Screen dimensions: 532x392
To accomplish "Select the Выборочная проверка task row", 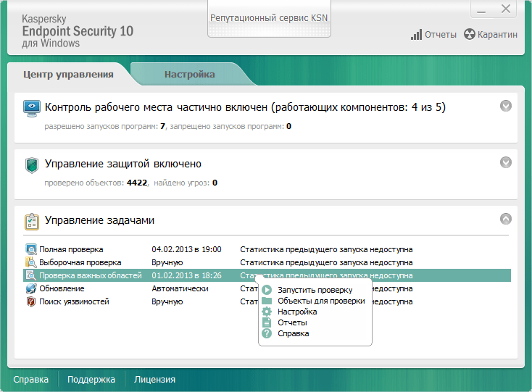I will pos(267,262).
